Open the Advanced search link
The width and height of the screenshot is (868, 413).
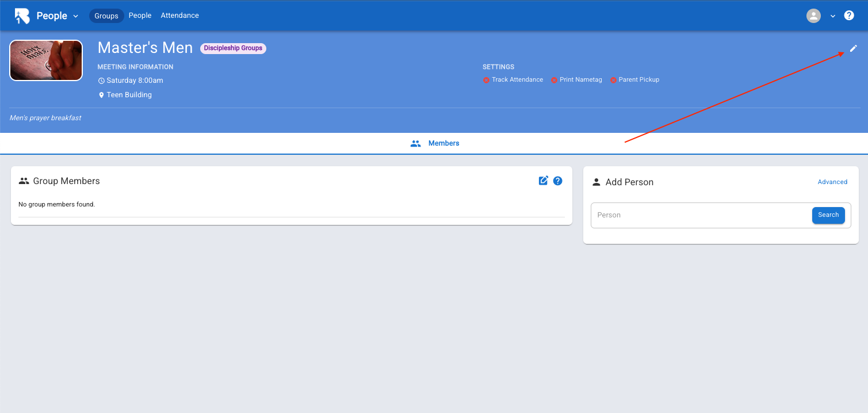(x=832, y=182)
